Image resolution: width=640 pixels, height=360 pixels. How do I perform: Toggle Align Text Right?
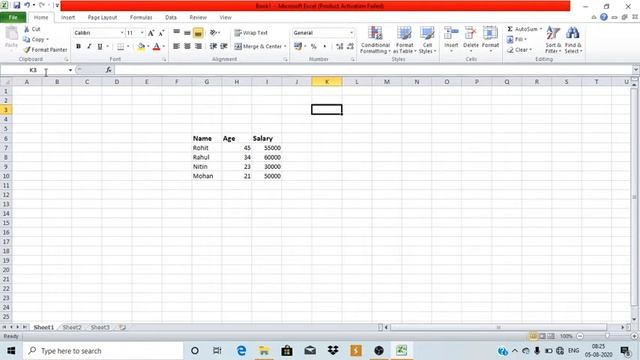click(198, 47)
